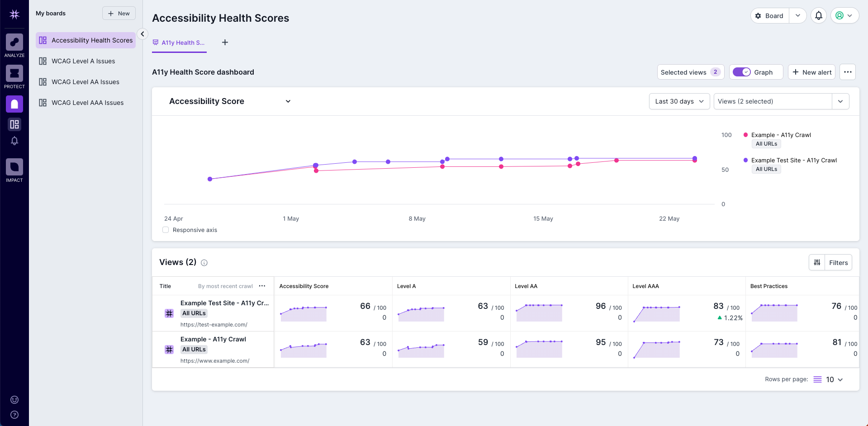The width and height of the screenshot is (868, 426).
Task: Click the notifications bell in the top bar
Action: (819, 15)
